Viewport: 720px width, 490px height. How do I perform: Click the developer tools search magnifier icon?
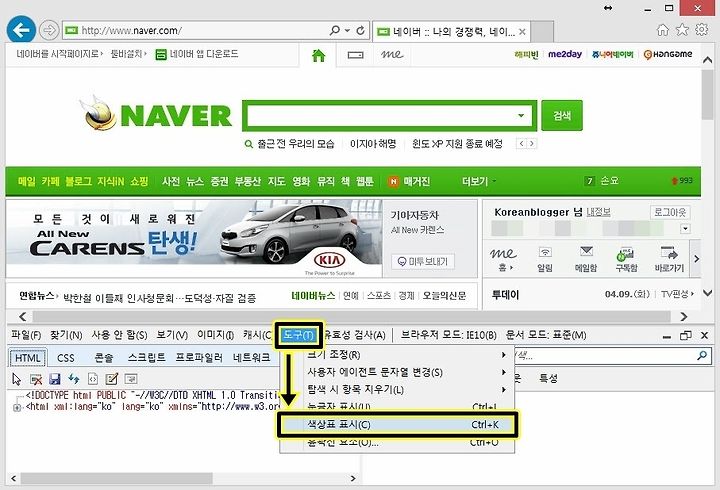[702, 355]
